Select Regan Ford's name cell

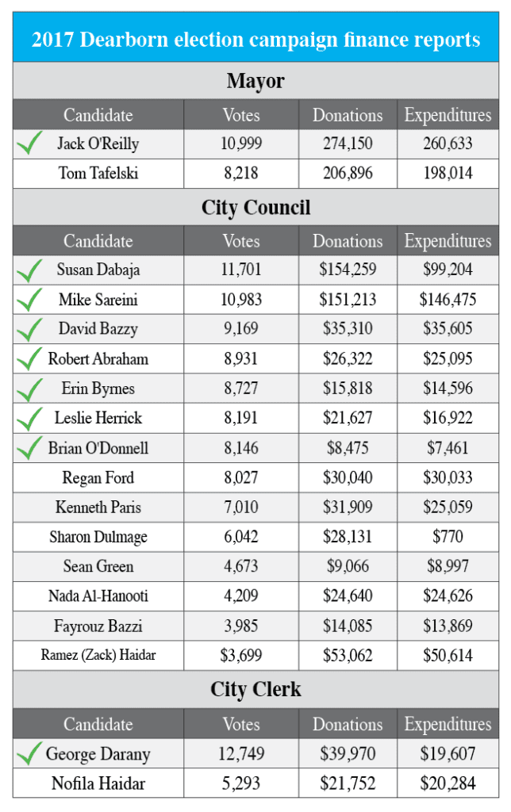(x=98, y=477)
